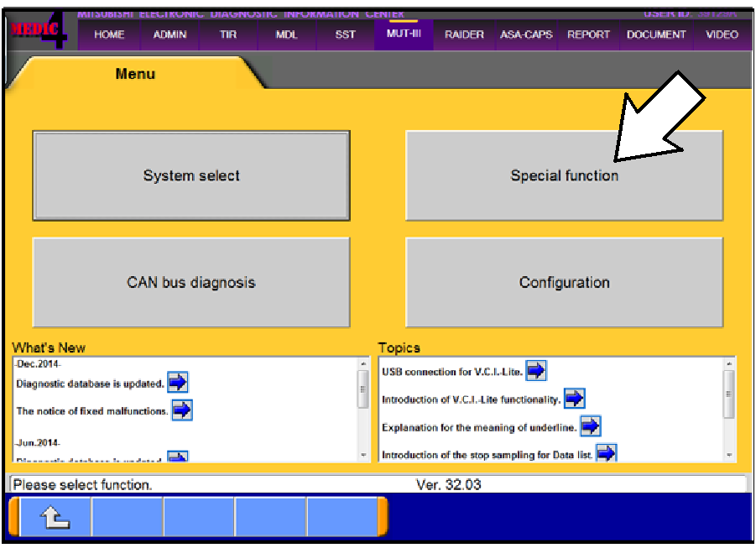This screenshot has width=756, height=548.
Task: Switch to the HOME tab
Action: (109, 35)
